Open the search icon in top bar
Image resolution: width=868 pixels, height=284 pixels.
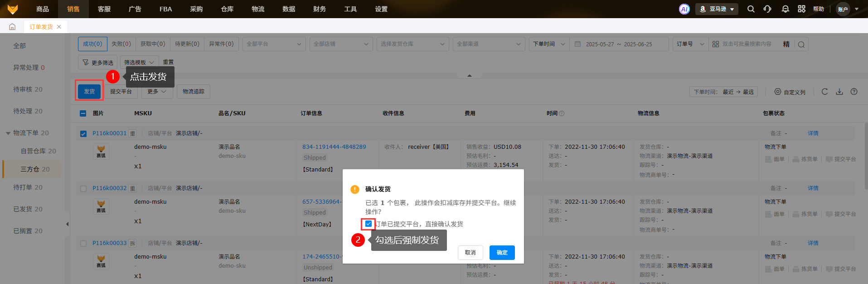coord(751,9)
